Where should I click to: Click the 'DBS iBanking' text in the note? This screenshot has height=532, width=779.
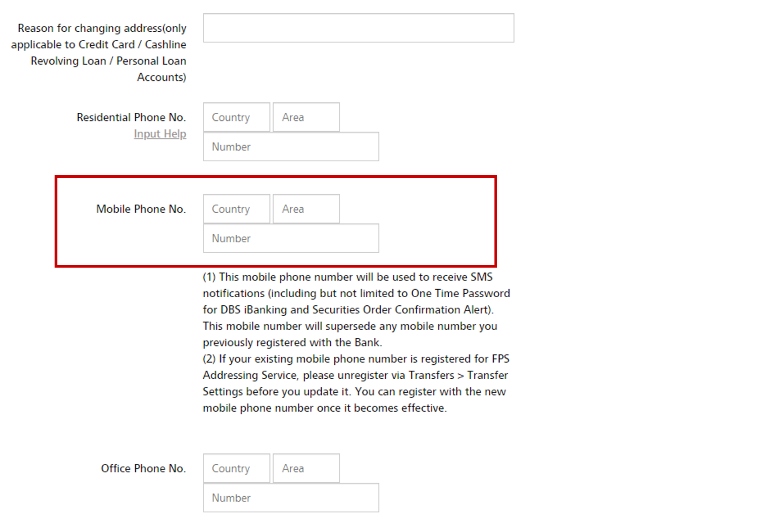pyautogui.click(x=253, y=310)
